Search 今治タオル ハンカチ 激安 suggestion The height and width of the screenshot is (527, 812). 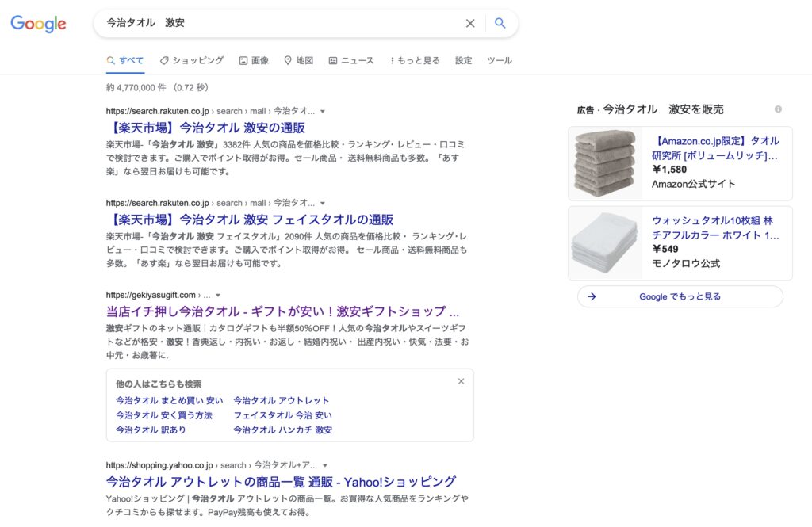click(283, 430)
